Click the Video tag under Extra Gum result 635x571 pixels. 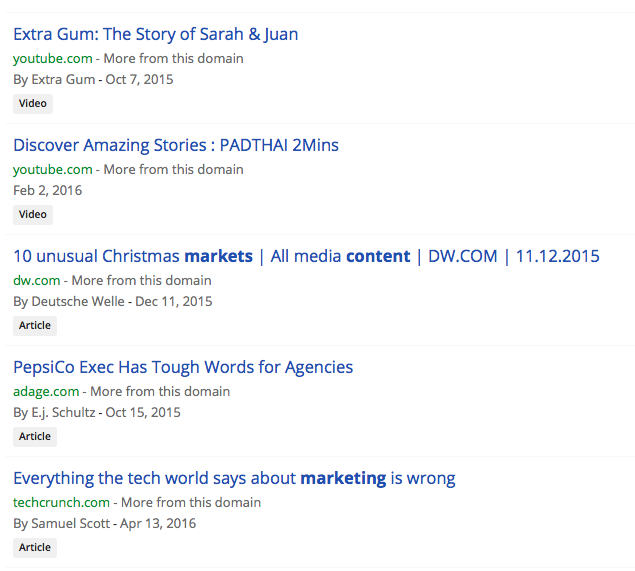tap(32, 103)
